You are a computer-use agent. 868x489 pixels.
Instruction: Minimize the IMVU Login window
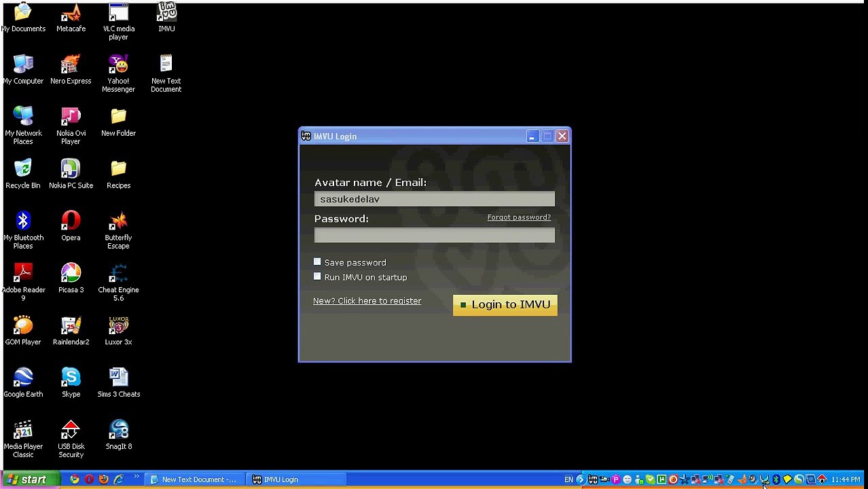point(532,137)
